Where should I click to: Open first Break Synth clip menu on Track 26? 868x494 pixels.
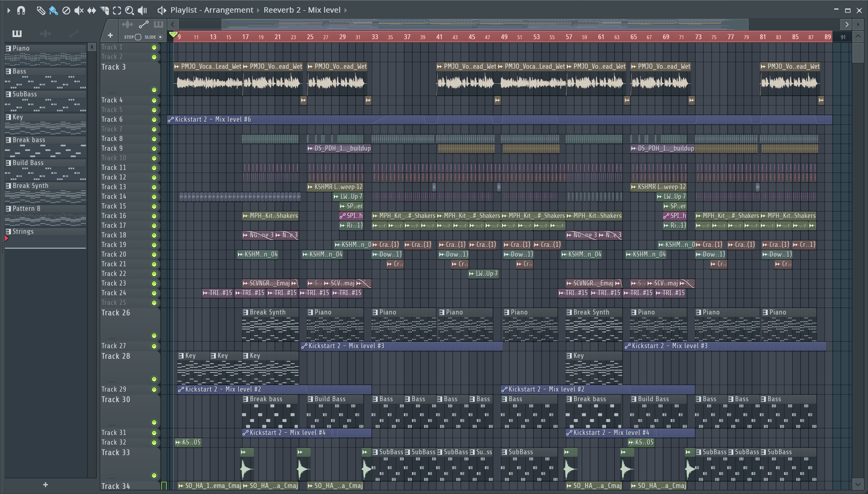[245, 312]
